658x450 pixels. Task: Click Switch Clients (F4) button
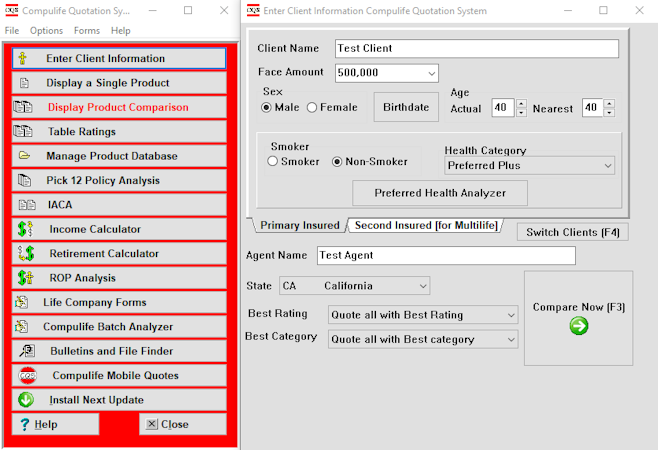coord(573,232)
